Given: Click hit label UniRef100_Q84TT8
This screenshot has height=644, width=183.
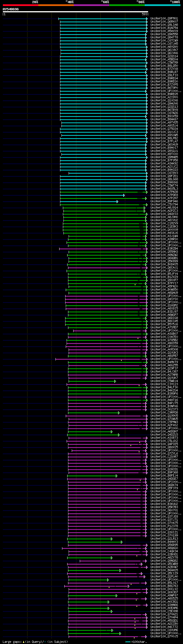Looking at the screenshot, I should (x=164, y=38).
